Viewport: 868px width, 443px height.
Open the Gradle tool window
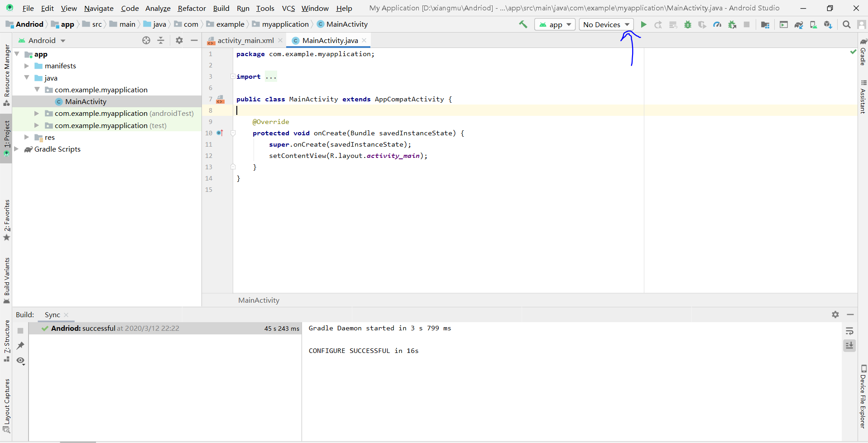click(863, 52)
